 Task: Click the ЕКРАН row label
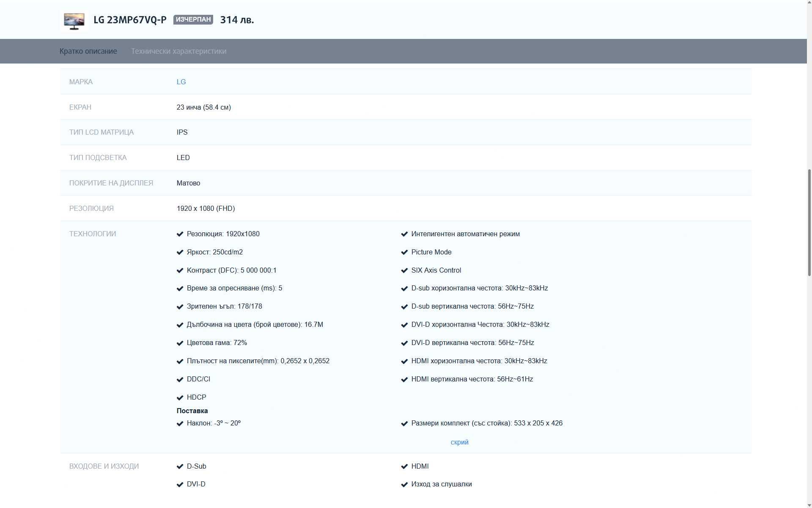tap(80, 107)
